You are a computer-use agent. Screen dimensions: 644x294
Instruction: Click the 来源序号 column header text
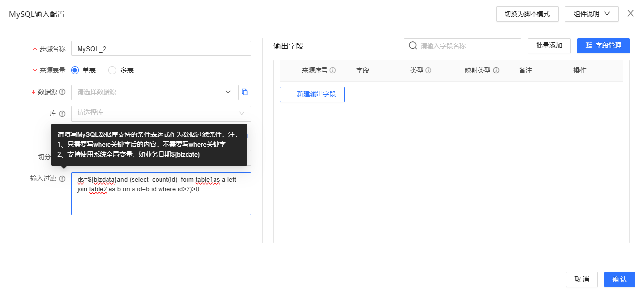point(315,70)
